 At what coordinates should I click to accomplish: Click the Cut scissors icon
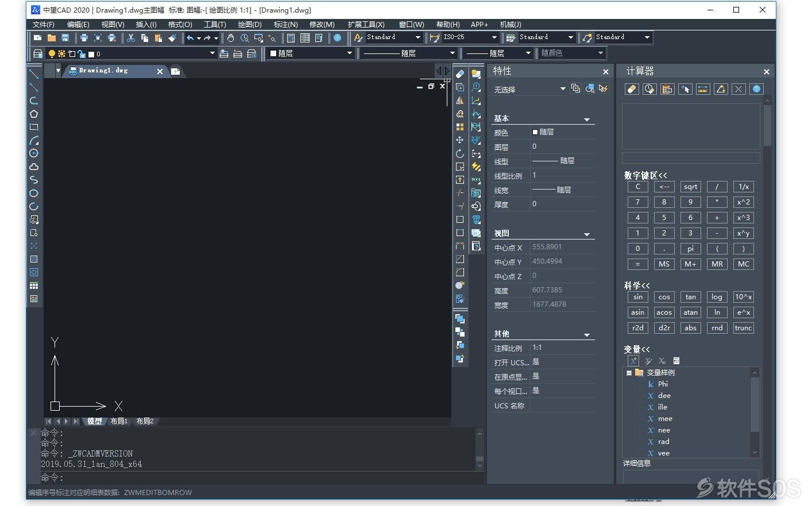[131, 38]
